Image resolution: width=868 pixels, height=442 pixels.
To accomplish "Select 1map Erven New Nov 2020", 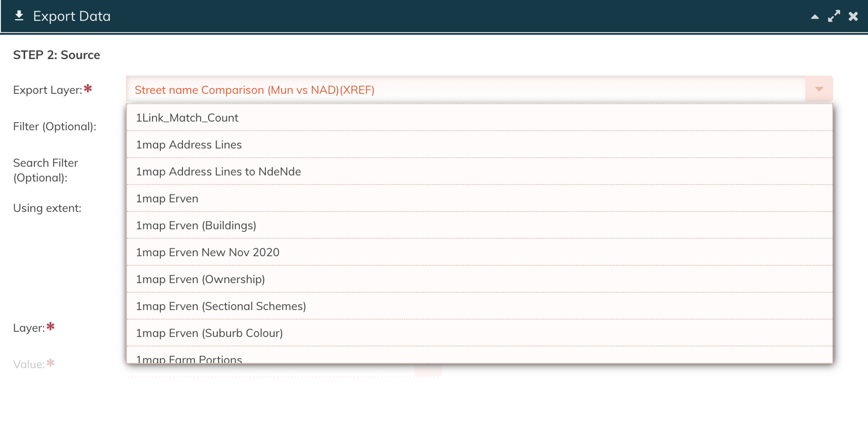I will 479,252.
